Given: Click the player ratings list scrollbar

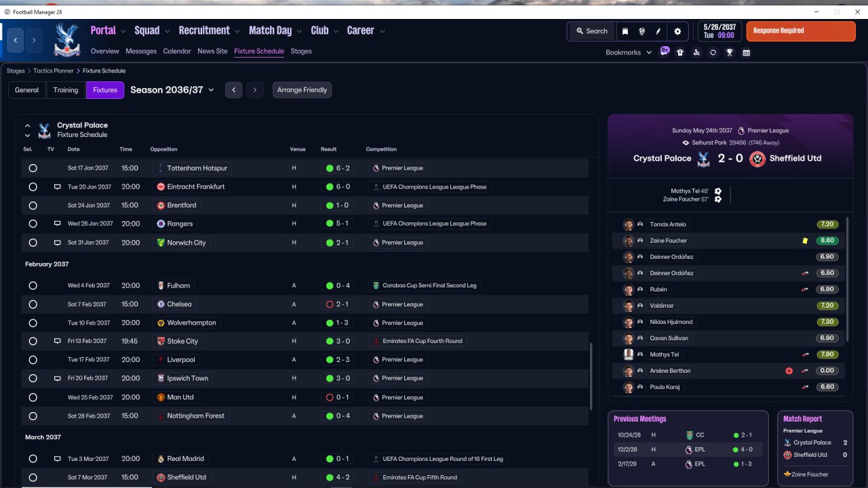Looking at the screenshot, I should click(848, 280).
